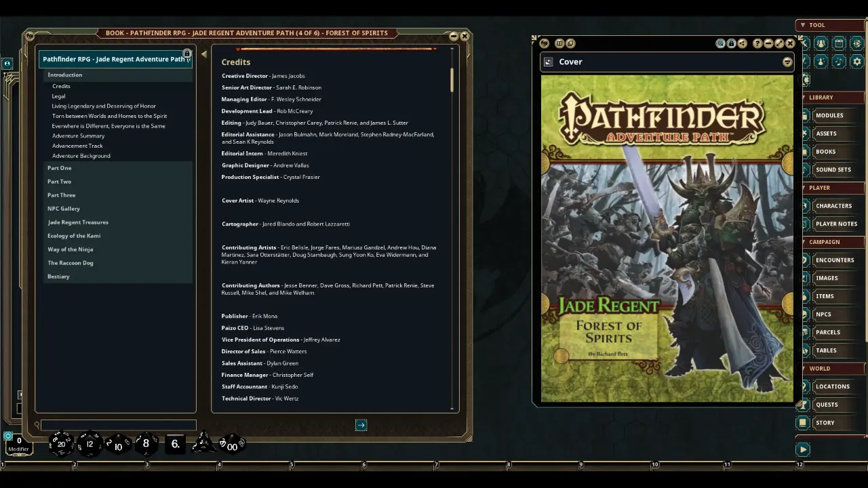Click the book index search field
The width and height of the screenshot is (868, 488).
point(118,425)
